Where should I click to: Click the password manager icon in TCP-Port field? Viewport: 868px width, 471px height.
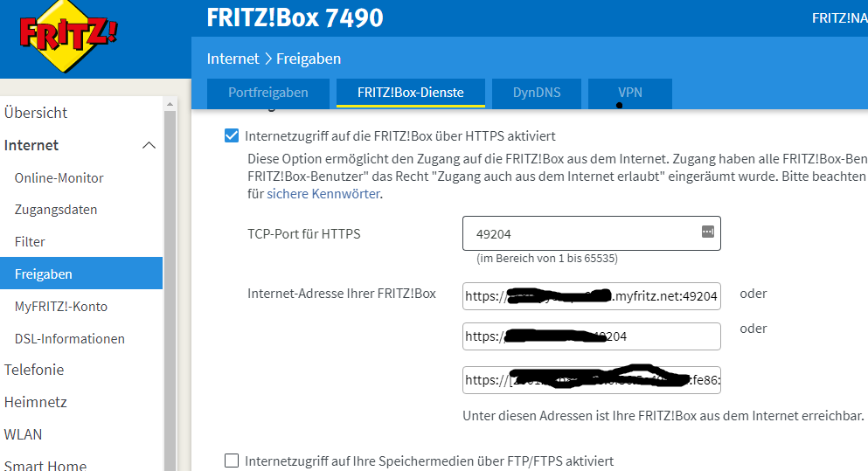707,232
